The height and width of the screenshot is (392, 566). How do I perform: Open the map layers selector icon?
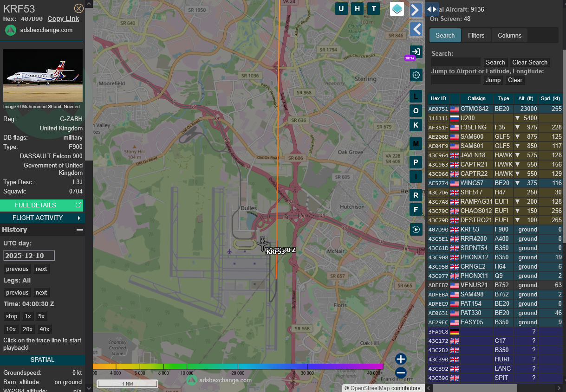[397, 9]
